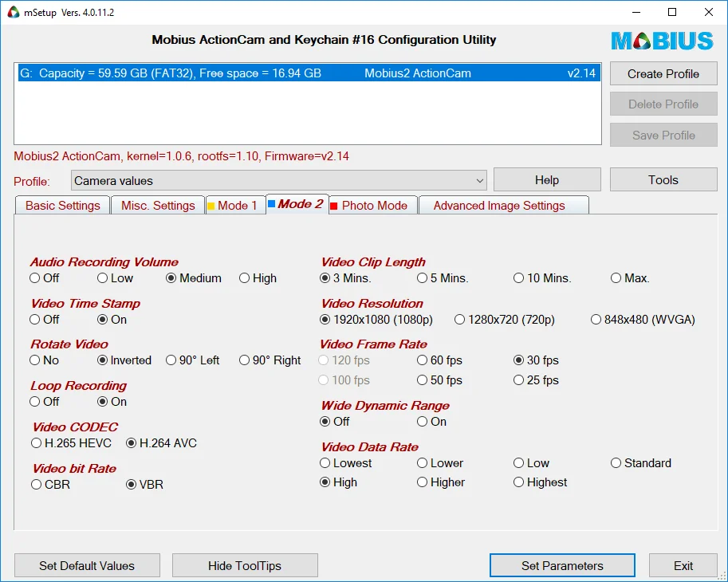Click the Set Parameters button
This screenshot has width=728, height=582.
pos(562,566)
